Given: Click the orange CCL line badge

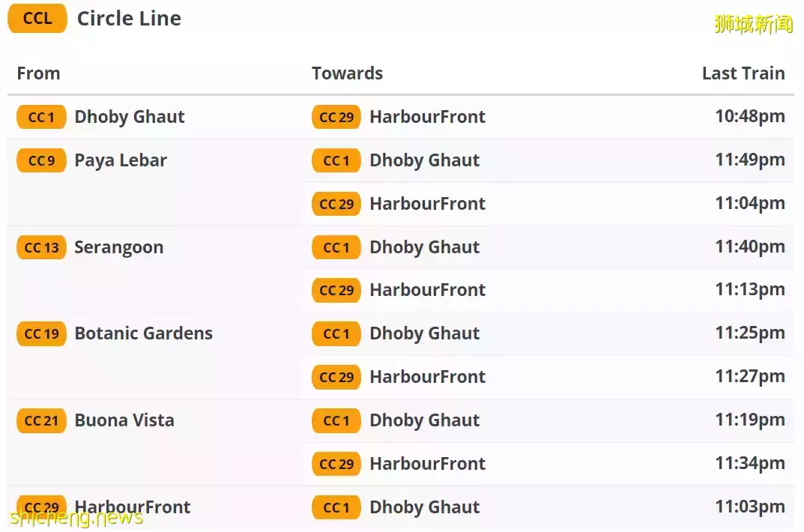Looking at the screenshot, I should coord(37,19).
